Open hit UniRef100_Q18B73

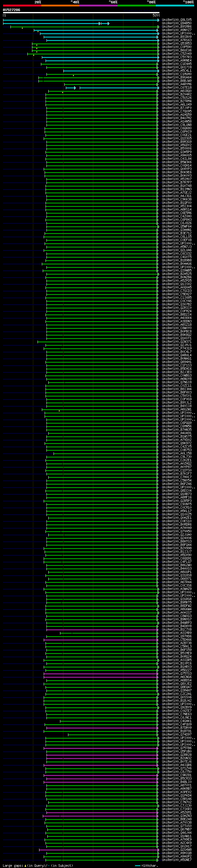[x=176, y=494]
